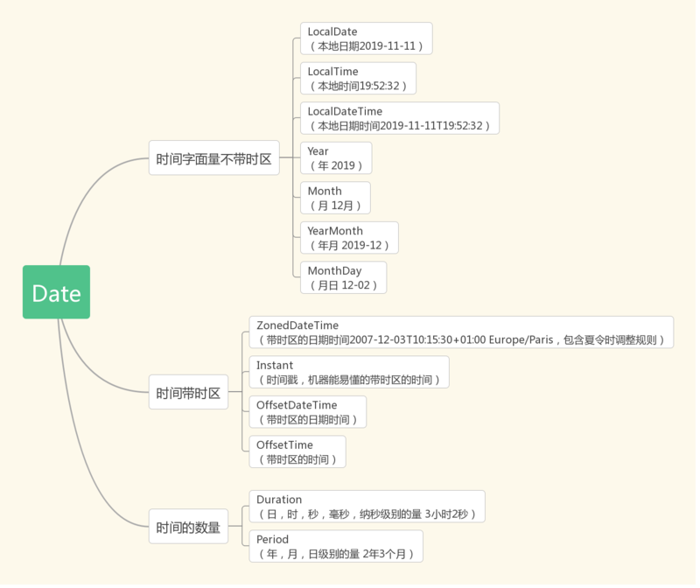The height and width of the screenshot is (588, 700).
Task: Select the LocalDateTime node
Action: tap(398, 118)
